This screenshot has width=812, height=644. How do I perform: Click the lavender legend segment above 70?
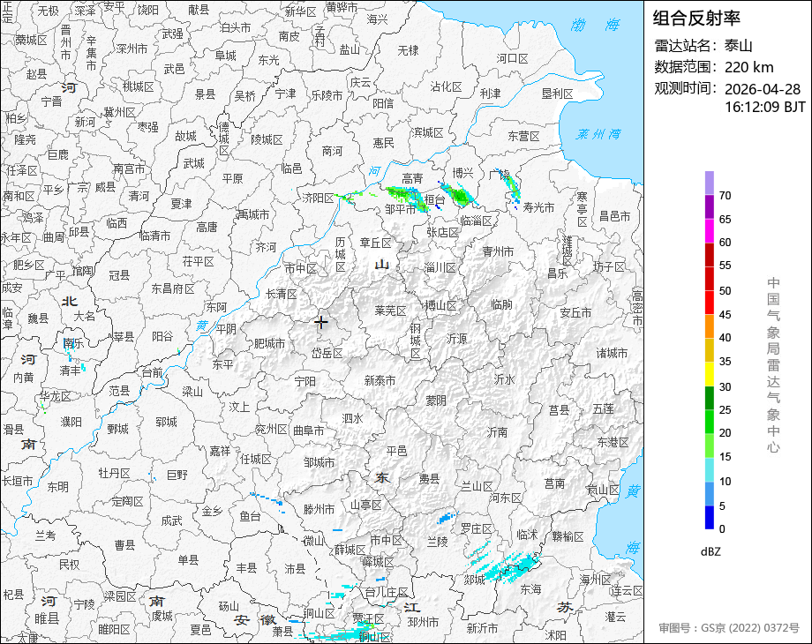[x=710, y=183]
